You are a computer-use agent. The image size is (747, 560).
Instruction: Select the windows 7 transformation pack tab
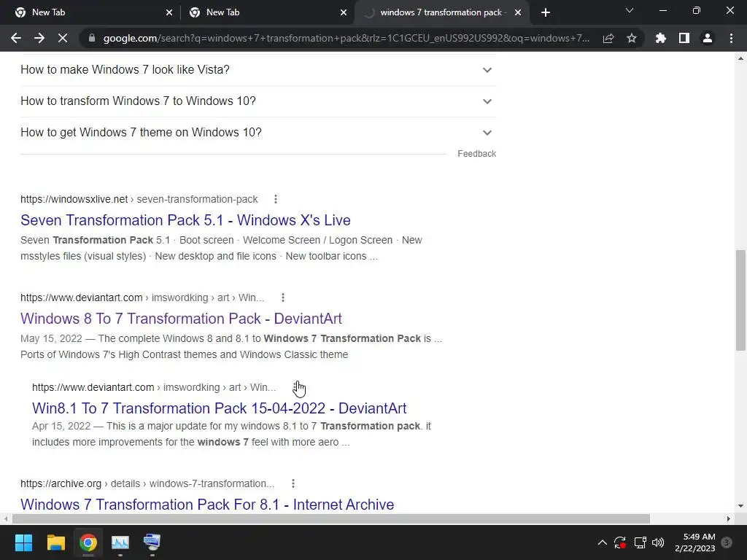point(441,12)
